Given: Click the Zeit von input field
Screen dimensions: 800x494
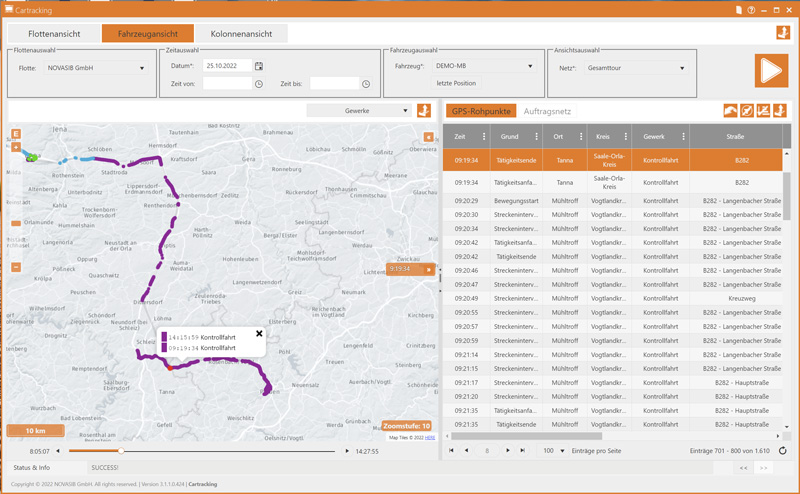Looking at the screenshot, I should pyautogui.click(x=228, y=84).
